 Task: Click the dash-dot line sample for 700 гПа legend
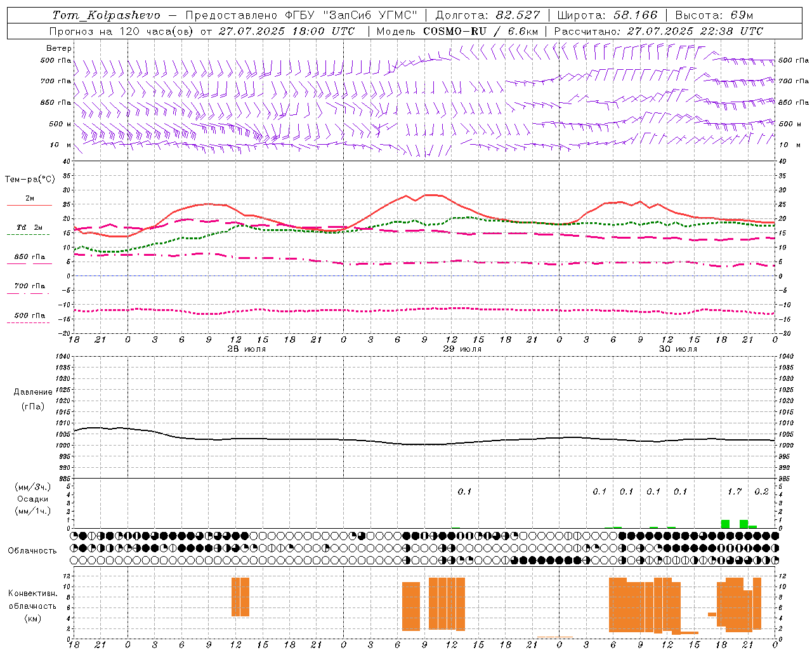coord(29,294)
